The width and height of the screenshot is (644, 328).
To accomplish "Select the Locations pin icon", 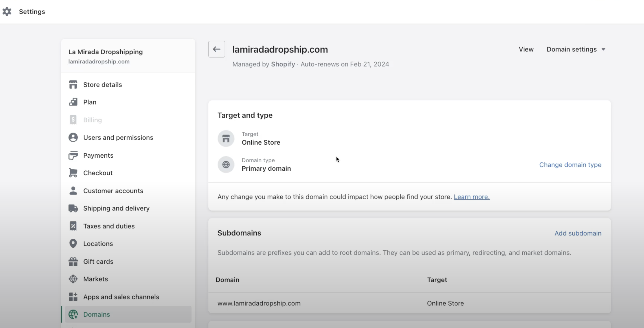I will click(x=73, y=243).
